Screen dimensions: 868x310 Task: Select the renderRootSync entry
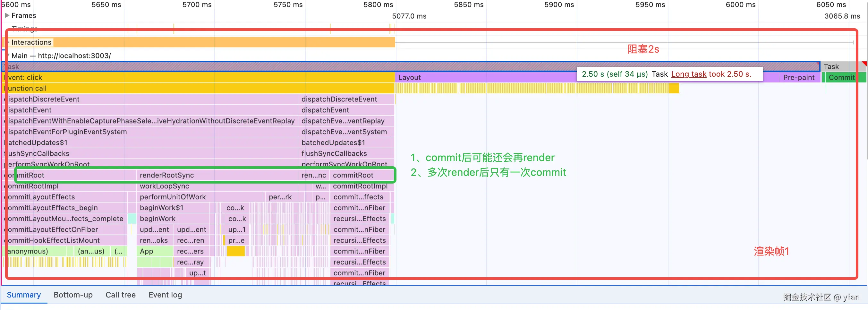click(217, 175)
